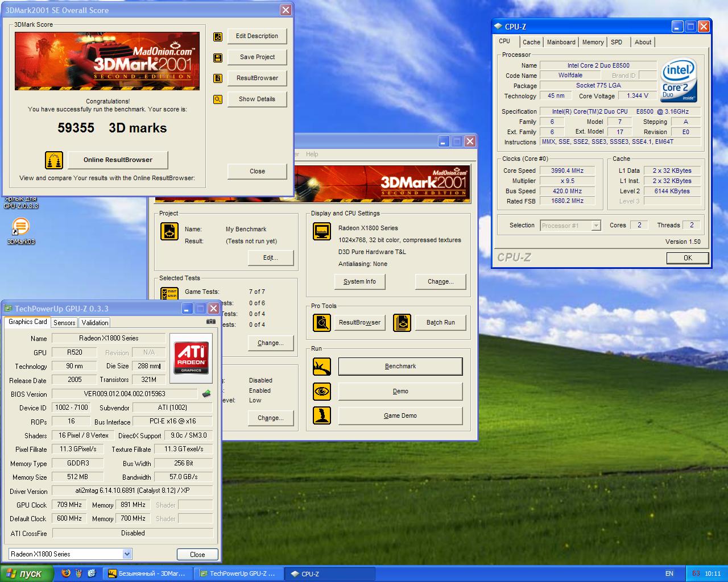The image size is (728, 582).
Task: Click the Batch Run icon
Action: tap(402, 323)
